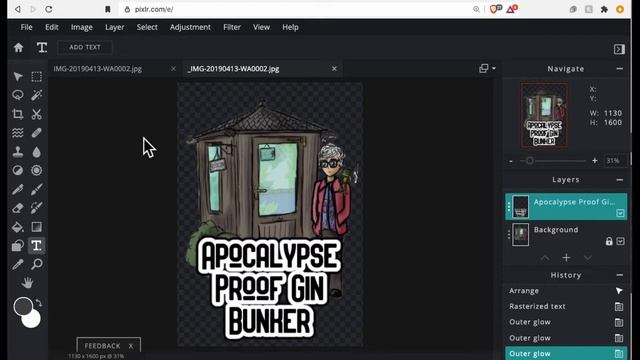Screen dimensions: 640x360
Task: Collapse the right side panel
Action: (x=619, y=49)
